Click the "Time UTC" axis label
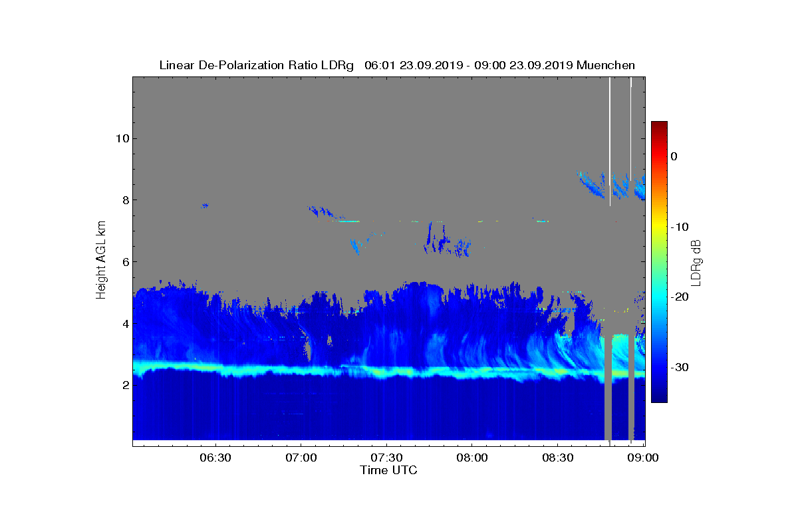This screenshot has height=532, width=798. pos(389,470)
